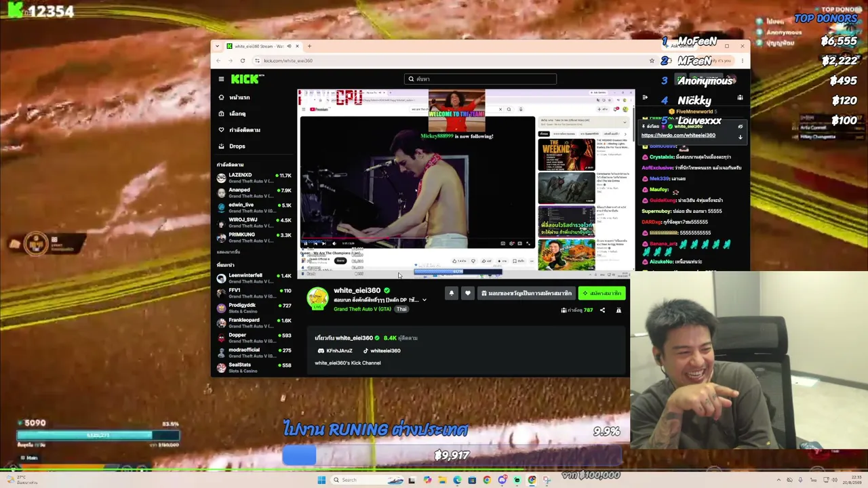Image resolution: width=868 pixels, height=488 pixels.
Task: Pause the embedded YouTube video
Action: (x=306, y=243)
